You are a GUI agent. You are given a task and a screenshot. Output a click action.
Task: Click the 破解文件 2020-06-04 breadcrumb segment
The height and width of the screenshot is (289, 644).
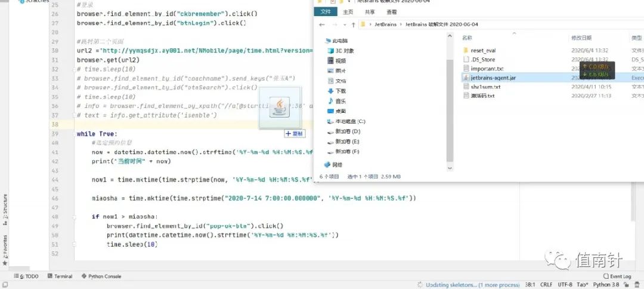coord(441,24)
